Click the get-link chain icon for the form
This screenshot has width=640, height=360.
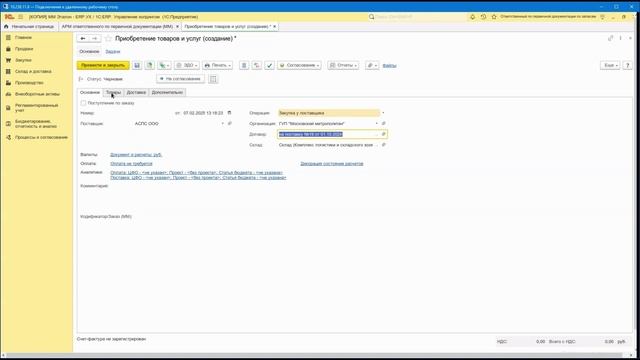(611, 38)
